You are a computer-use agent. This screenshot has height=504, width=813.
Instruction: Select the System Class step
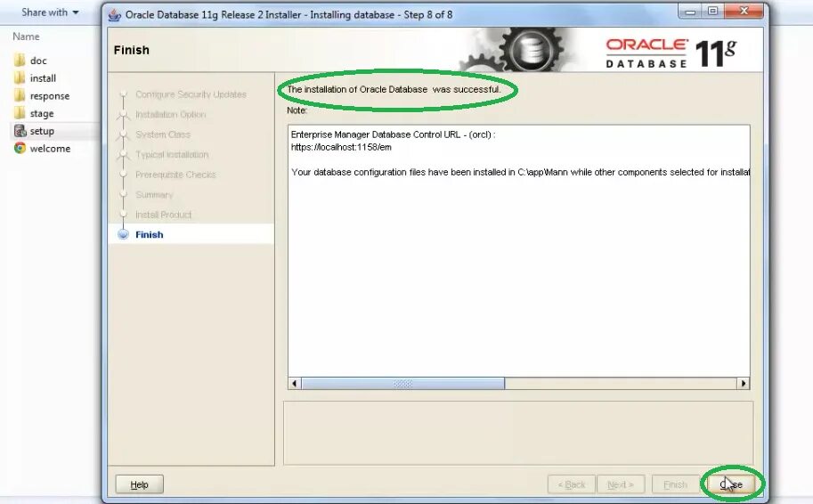(163, 134)
